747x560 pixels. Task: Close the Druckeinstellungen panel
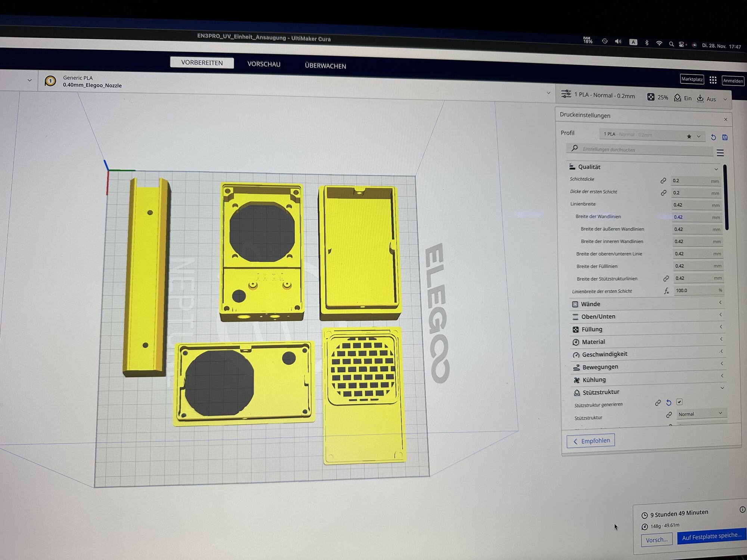[x=726, y=119]
